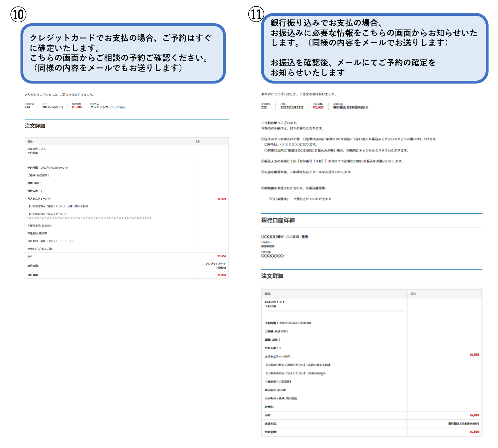The height and width of the screenshot is (448, 498).
Task: Click the 注文詳細 heading on credit card receipt
Action: pyautogui.click(x=35, y=126)
